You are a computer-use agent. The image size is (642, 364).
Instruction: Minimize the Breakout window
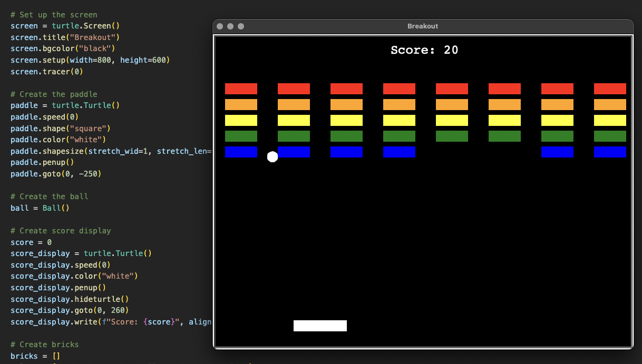click(230, 26)
